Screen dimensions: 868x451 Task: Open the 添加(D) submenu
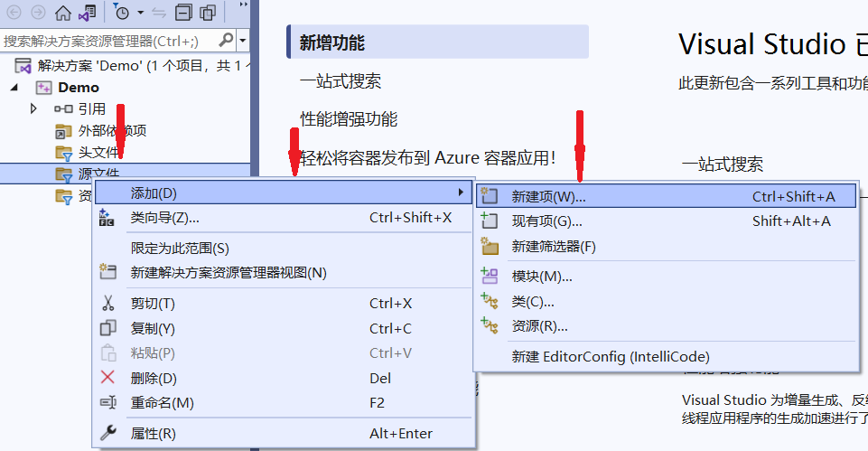tap(284, 193)
